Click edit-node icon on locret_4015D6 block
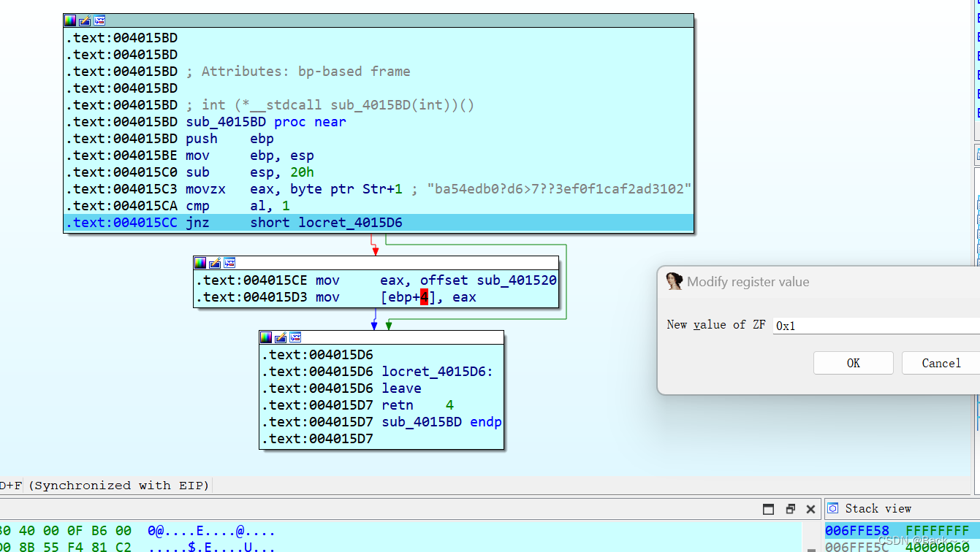Image resolution: width=980 pixels, height=552 pixels. (x=281, y=337)
